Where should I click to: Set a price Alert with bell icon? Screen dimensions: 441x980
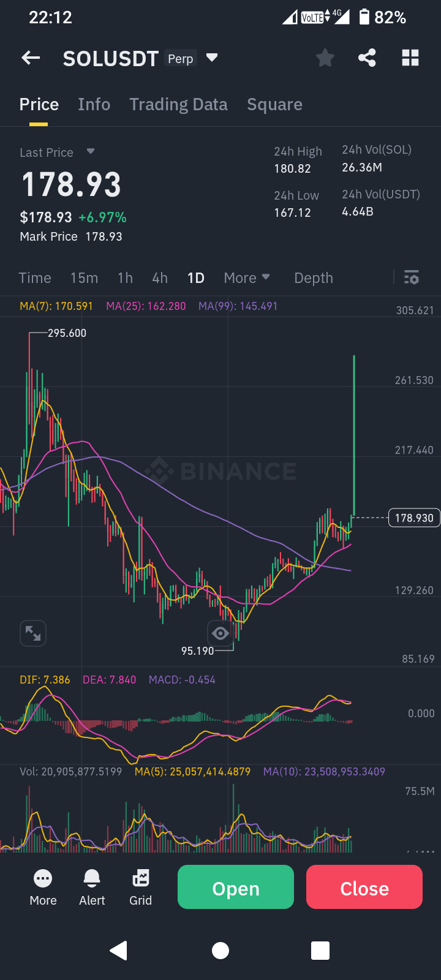coord(92,879)
